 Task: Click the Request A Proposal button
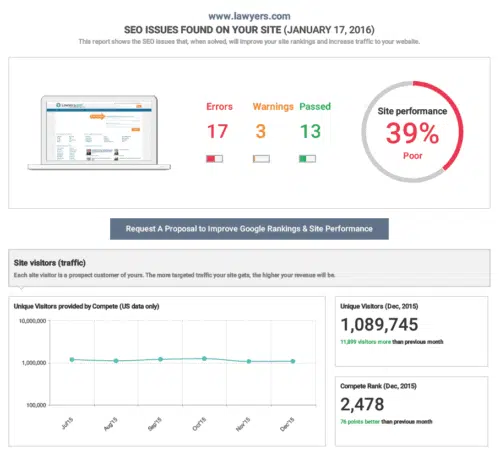pyautogui.click(x=249, y=229)
